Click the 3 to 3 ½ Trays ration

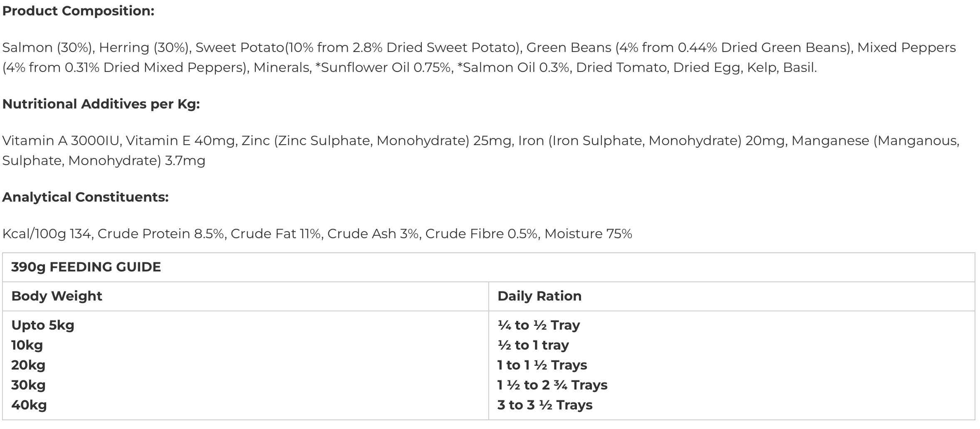pos(545,405)
